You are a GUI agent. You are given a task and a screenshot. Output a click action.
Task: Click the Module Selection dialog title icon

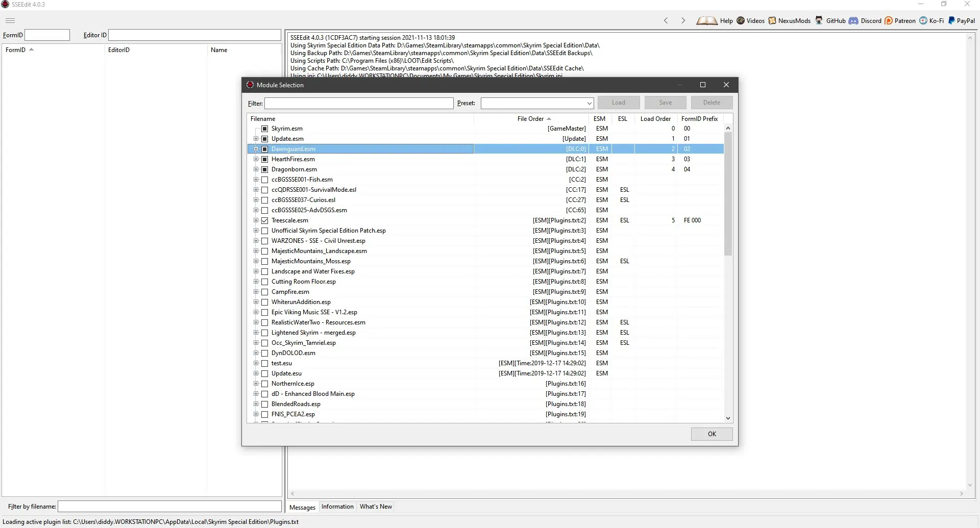point(250,85)
